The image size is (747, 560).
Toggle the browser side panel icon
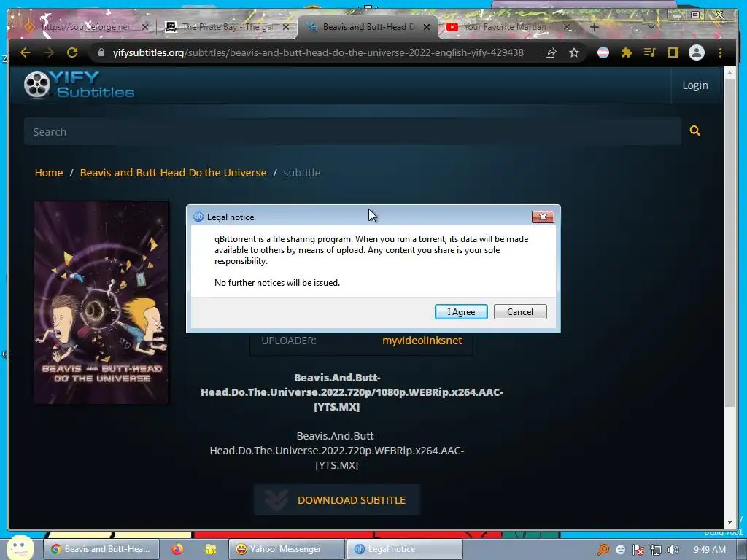tap(673, 52)
